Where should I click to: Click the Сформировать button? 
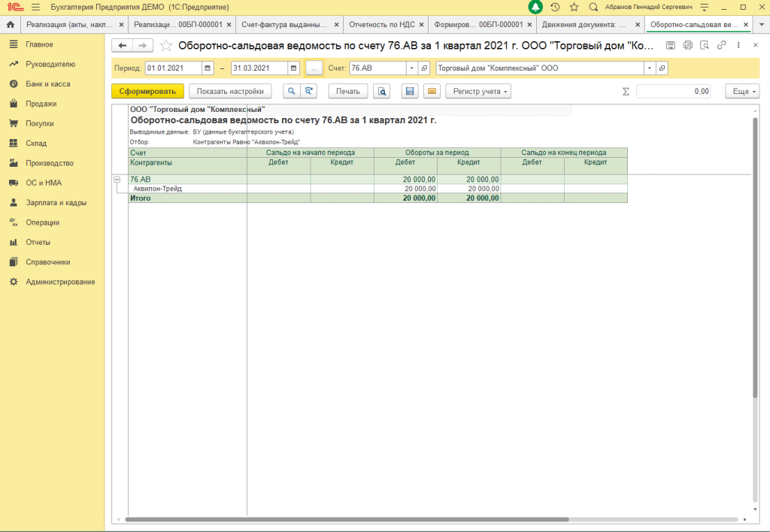pyautogui.click(x=147, y=91)
